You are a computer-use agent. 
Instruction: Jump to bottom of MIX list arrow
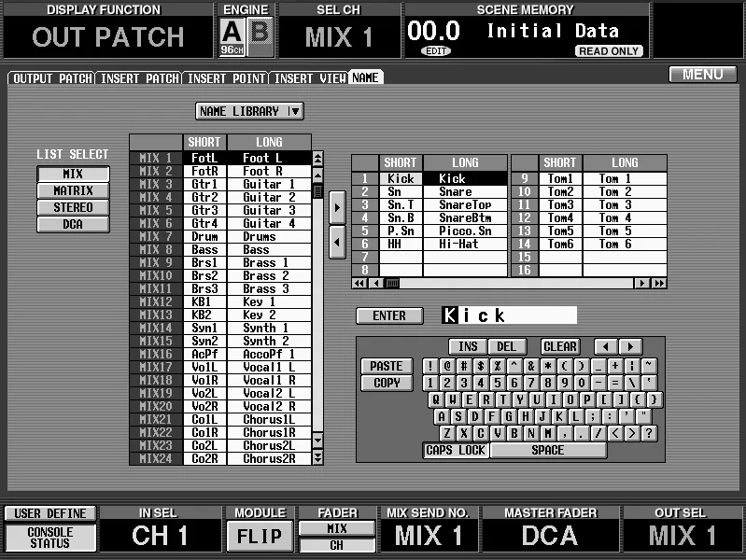tap(317, 457)
